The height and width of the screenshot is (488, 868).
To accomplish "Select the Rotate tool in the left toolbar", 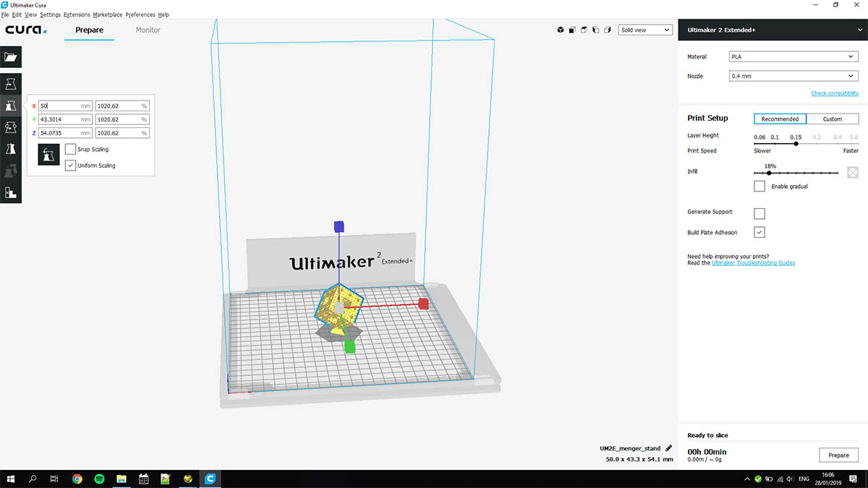I will (x=11, y=127).
